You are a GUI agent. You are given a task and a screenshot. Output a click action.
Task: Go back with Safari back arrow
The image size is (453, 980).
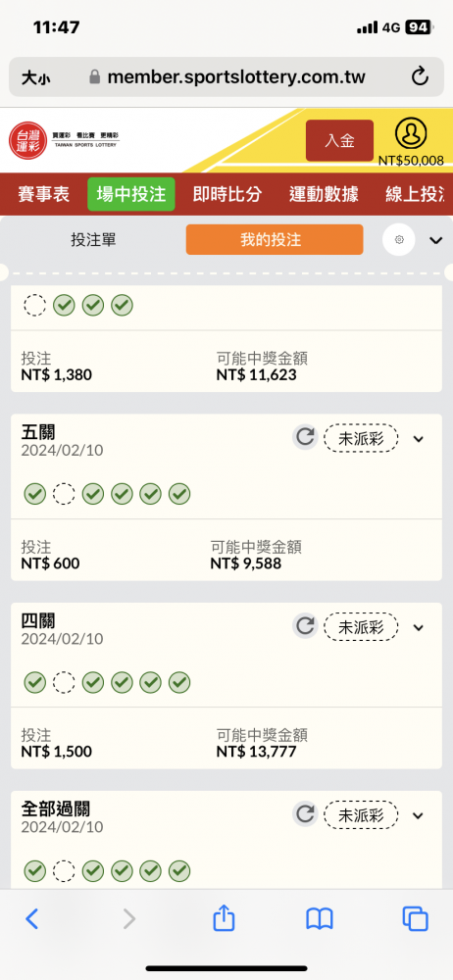pos(32,919)
